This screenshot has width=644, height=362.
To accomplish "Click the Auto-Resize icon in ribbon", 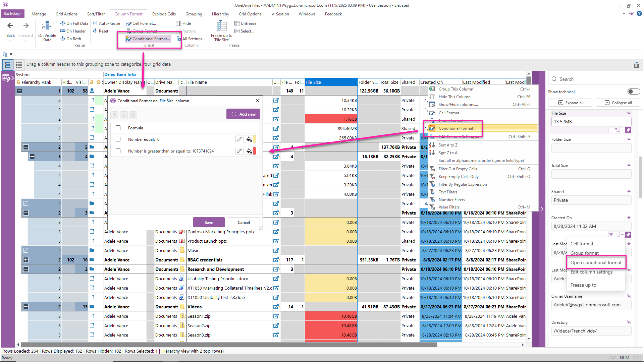I will pyautogui.click(x=96, y=23).
